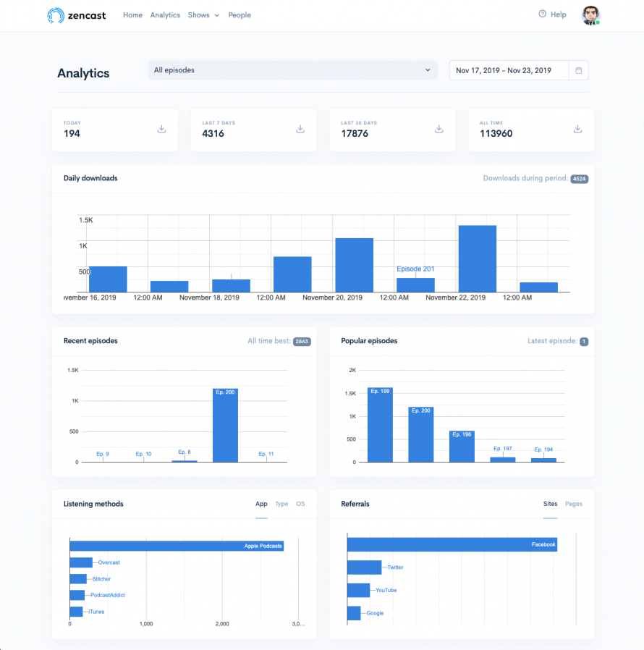Open the user profile avatar
Viewport: 644px width, 650px height.
[x=590, y=15]
